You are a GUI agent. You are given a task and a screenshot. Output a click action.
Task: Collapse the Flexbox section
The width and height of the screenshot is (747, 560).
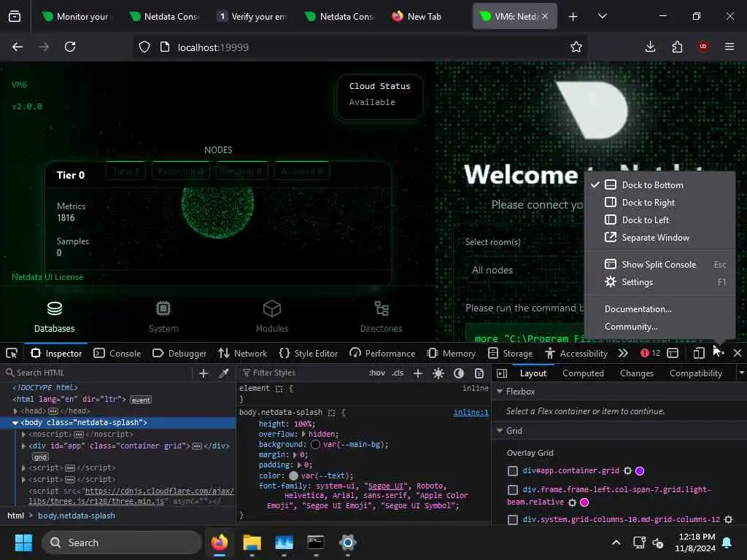pyautogui.click(x=500, y=392)
